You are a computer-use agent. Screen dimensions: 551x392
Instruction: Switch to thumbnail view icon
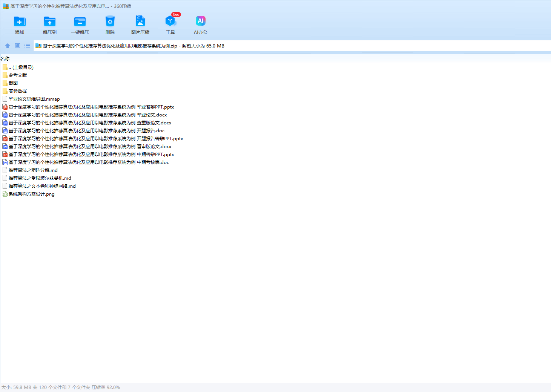pos(17,46)
